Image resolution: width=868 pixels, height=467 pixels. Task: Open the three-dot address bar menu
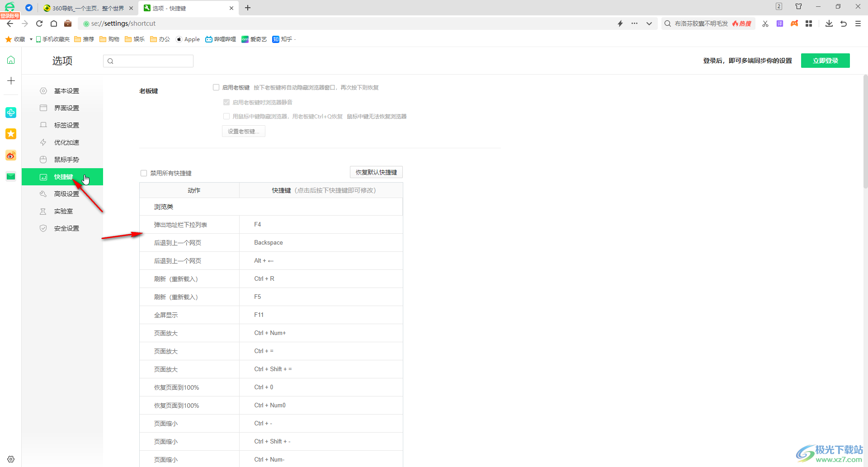[635, 24]
